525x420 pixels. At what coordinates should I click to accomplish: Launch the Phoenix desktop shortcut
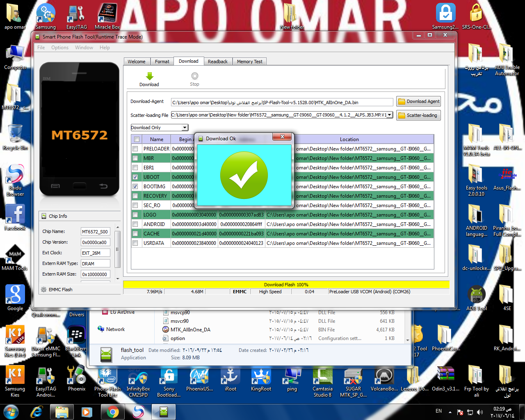tap(77, 378)
